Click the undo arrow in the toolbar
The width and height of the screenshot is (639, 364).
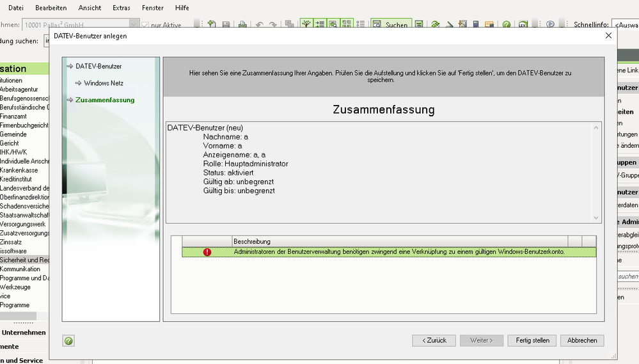(259, 25)
